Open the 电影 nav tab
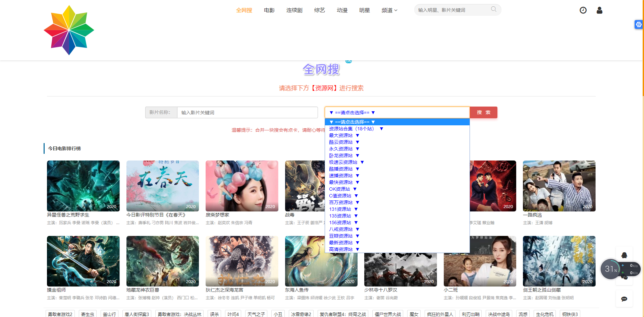This screenshot has height=317, width=644. coord(269,10)
